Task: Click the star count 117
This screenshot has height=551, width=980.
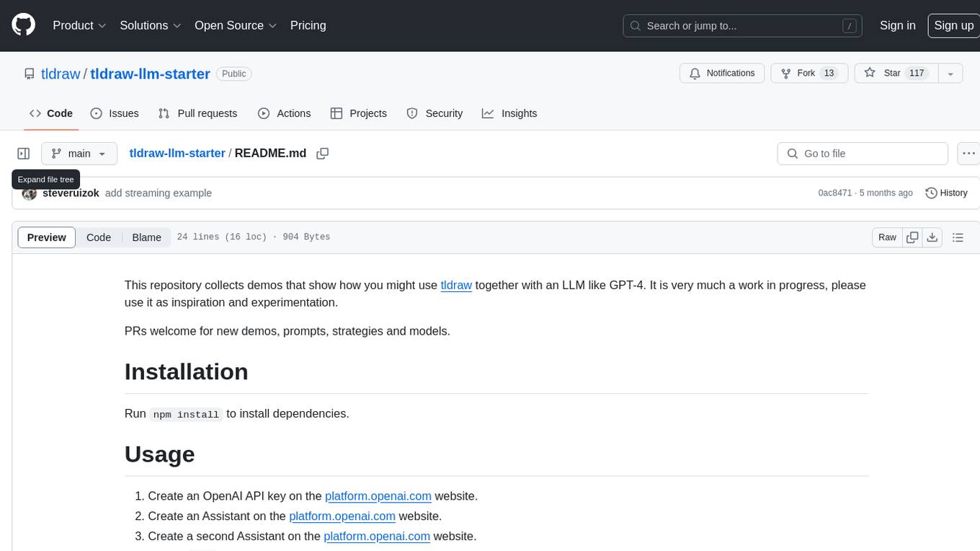Action: click(917, 74)
